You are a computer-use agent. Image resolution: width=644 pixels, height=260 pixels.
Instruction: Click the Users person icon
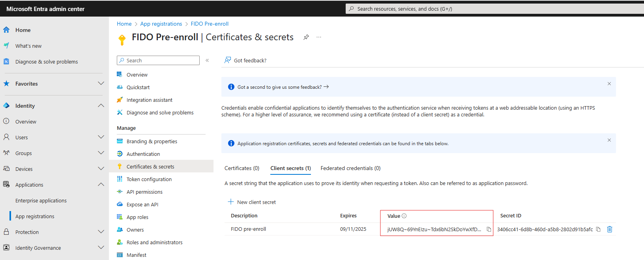pyautogui.click(x=6, y=137)
